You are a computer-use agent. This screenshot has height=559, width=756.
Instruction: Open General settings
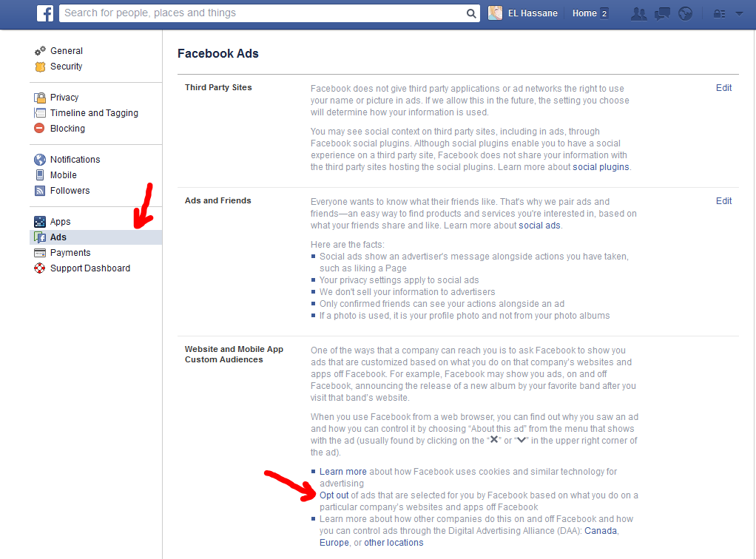click(67, 50)
